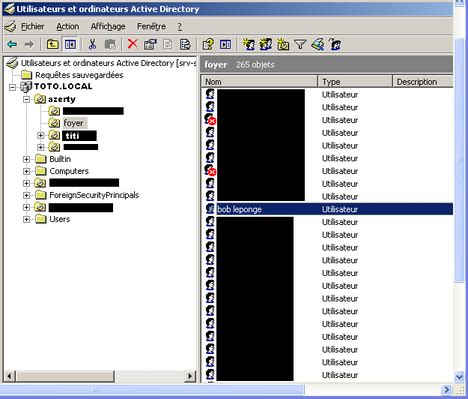Select Builtin in the tree
Image resolution: width=468 pixels, height=399 pixels.
pos(60,159)
